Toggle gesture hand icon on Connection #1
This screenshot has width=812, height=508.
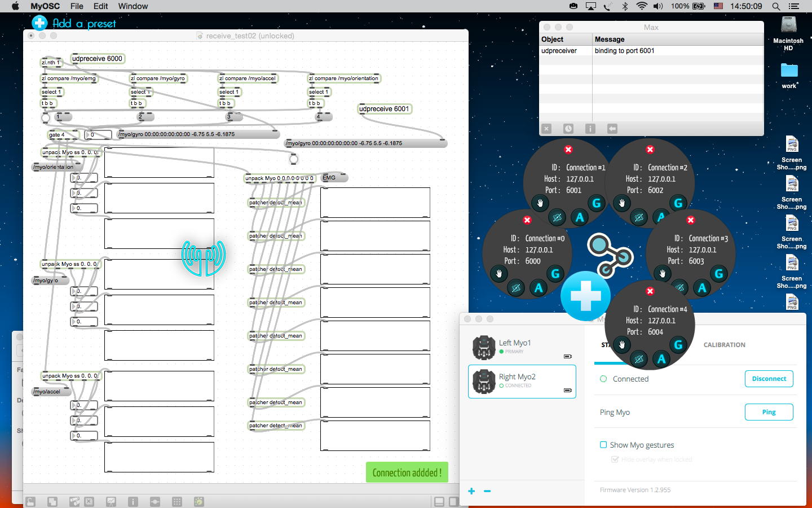click(540, 203)
